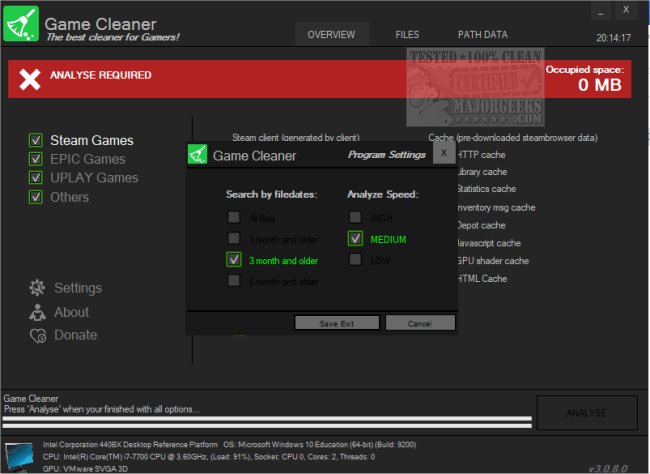Enable the 6 month and older checkbox
The height and width of the screenshot is (474, 650).
click(x=234, y=280)
